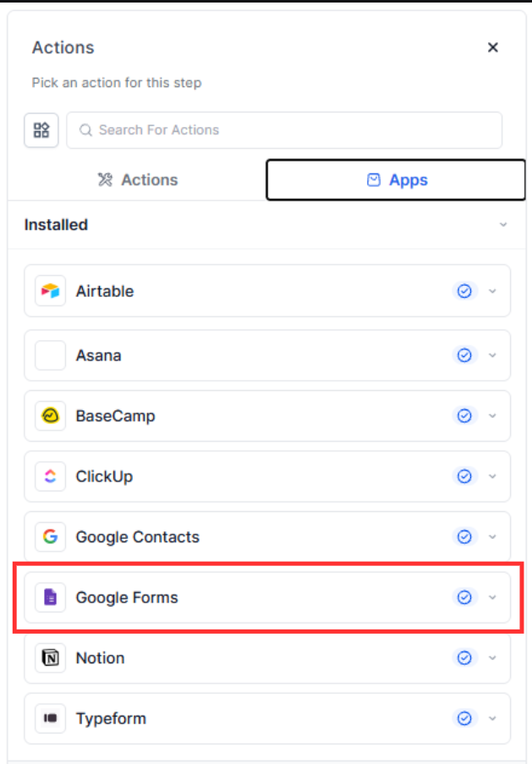Click the Typeform app icon
Screen dimensions: 532x764
click(x=51, y=718)
